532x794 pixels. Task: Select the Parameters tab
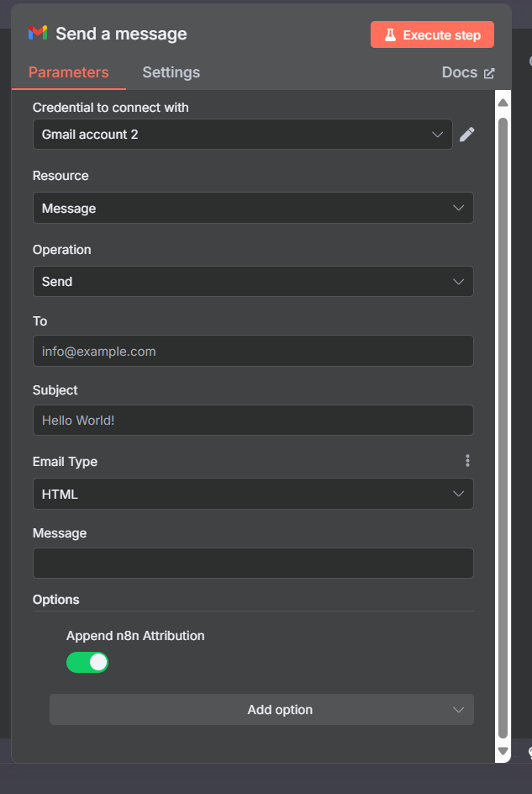coord(68,72)
